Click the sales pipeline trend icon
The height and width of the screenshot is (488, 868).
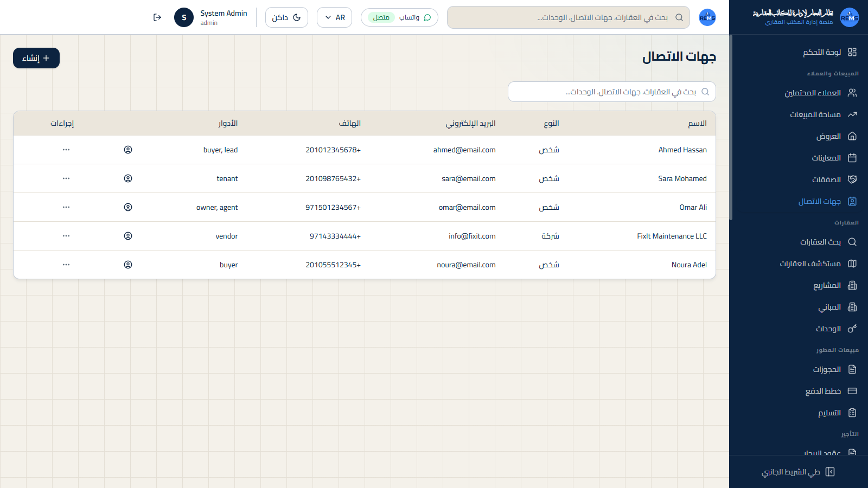(x=852, y=114)
